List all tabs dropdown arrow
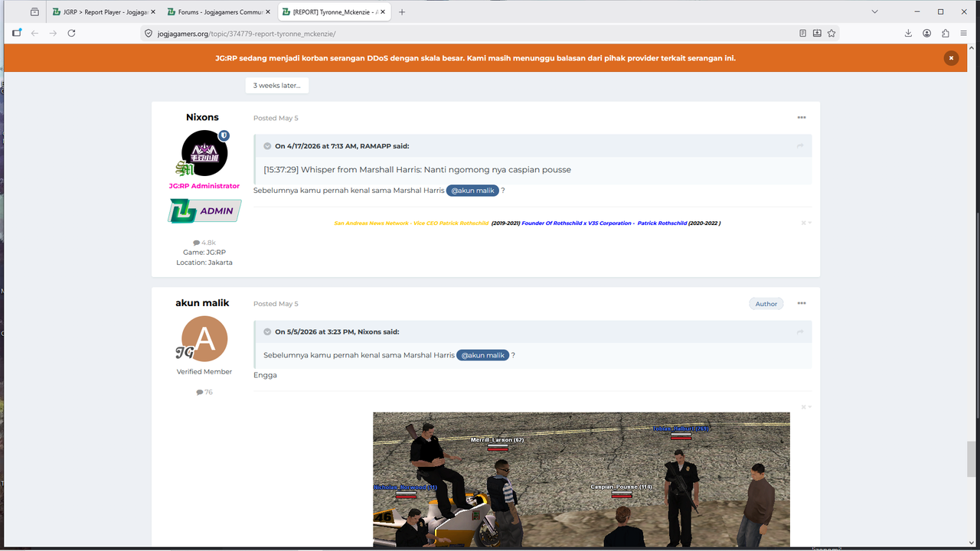Viewport: 980px width, 551px height. pyautogui.click(x=875, y=12)
